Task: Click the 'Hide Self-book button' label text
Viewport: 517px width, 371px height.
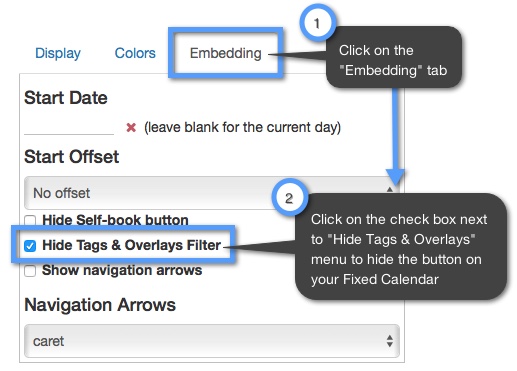Action: click(x=115, y=220)
